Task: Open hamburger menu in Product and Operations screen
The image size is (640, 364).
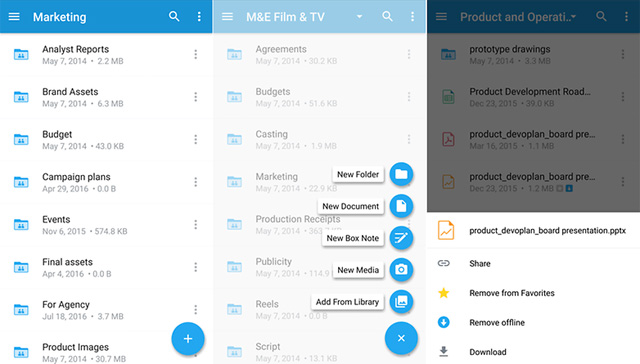Action: 441,17
